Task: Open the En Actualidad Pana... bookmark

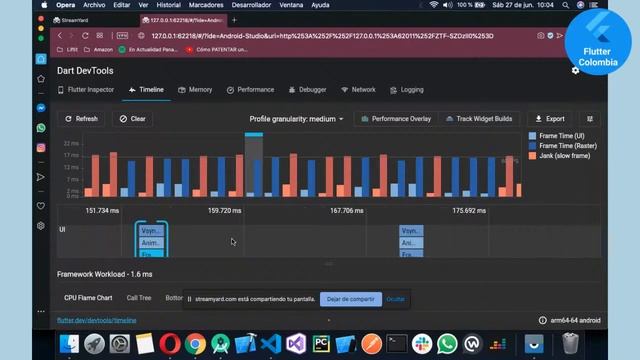Action: (x=148, y=49)
